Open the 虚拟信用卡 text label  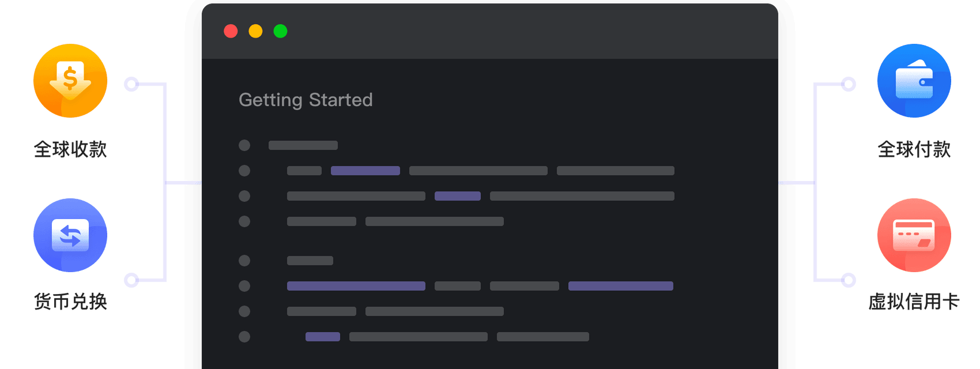pos(914,302)
